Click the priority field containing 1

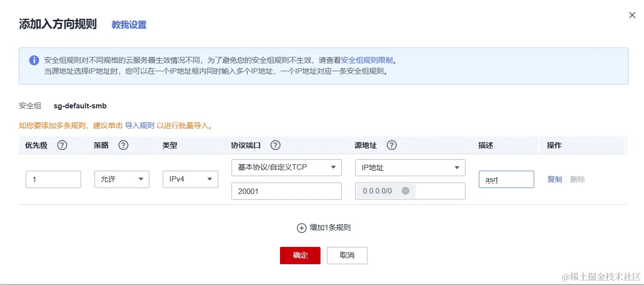pos(53,179)
